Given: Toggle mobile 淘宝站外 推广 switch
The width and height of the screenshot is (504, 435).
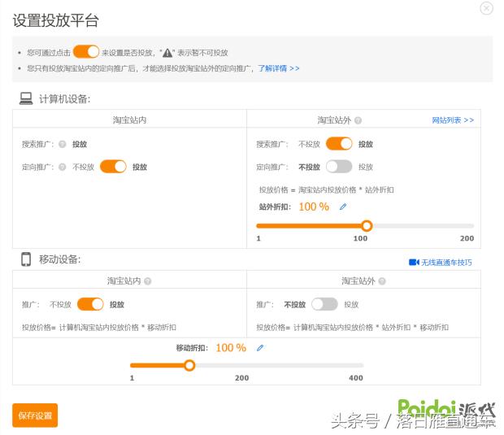Looking at the screenshot, I should point(324,304).
